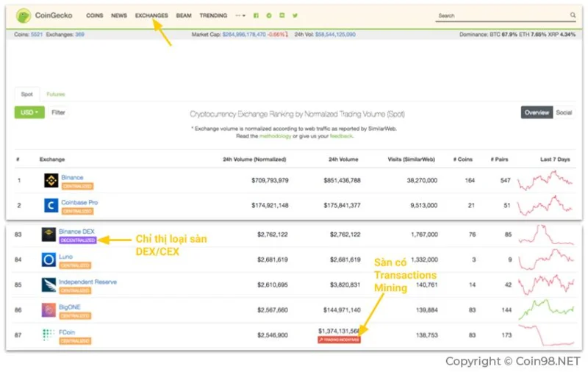Click the 24h Vol value link

point(335,34)
